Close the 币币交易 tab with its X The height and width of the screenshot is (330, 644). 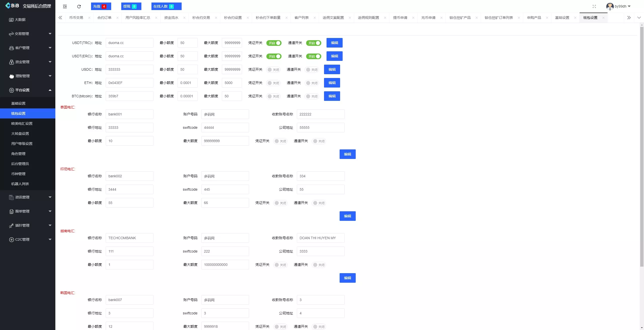[x=89, y=18]
